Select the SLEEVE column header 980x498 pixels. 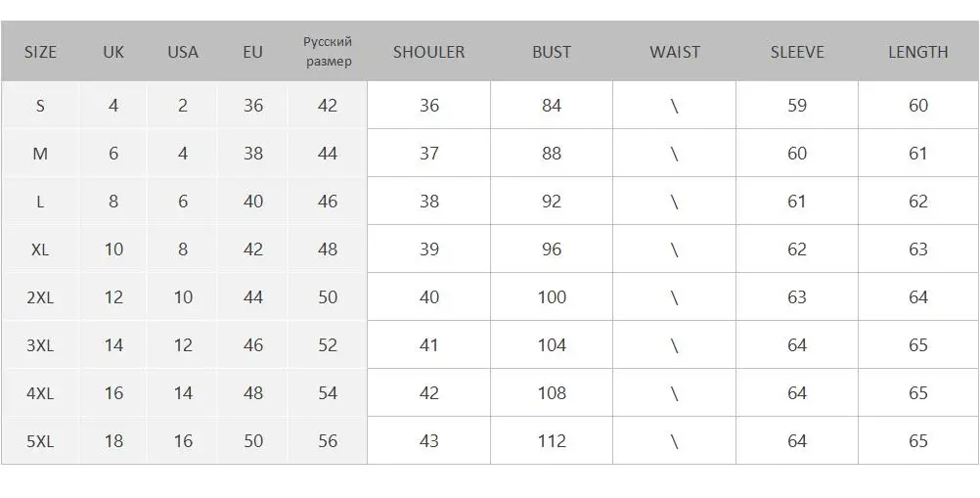pyautogui.click(x=797, y=52)
